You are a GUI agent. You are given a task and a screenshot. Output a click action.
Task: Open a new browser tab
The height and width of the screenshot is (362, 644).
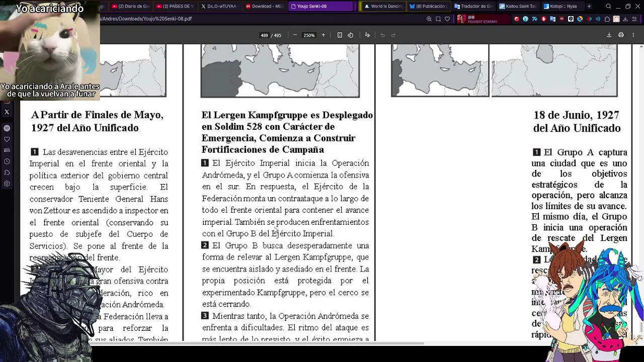[x=589, y=7]
